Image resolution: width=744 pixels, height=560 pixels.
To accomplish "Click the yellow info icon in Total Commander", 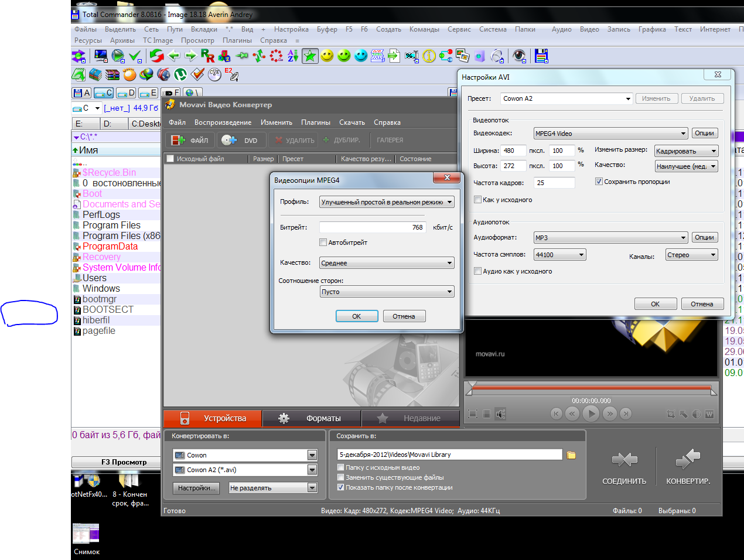I will click(x=429, y=56).
